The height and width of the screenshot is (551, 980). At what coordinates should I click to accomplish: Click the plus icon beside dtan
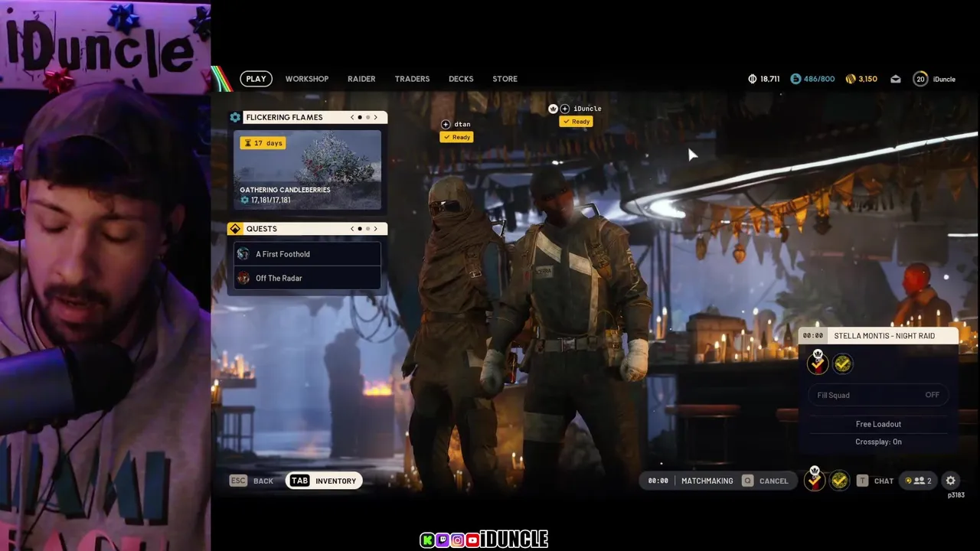pyautogui.click(x=446, y=124)
